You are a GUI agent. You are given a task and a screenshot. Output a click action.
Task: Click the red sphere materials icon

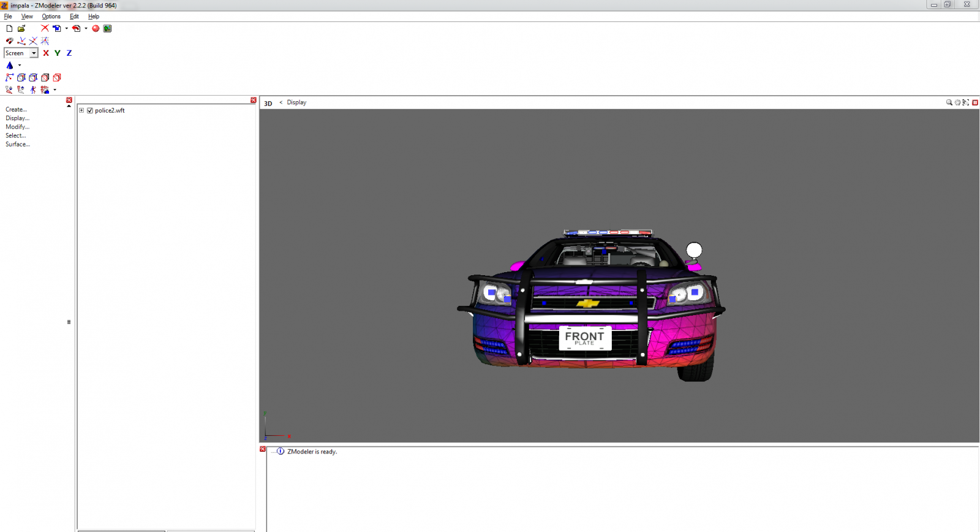(x=96, y=29)
